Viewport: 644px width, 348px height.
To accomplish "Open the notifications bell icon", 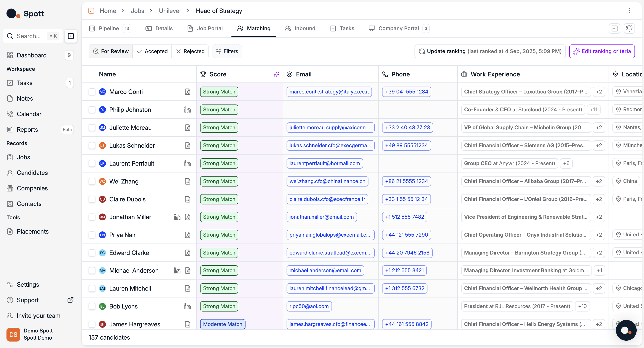I will 629,28.
